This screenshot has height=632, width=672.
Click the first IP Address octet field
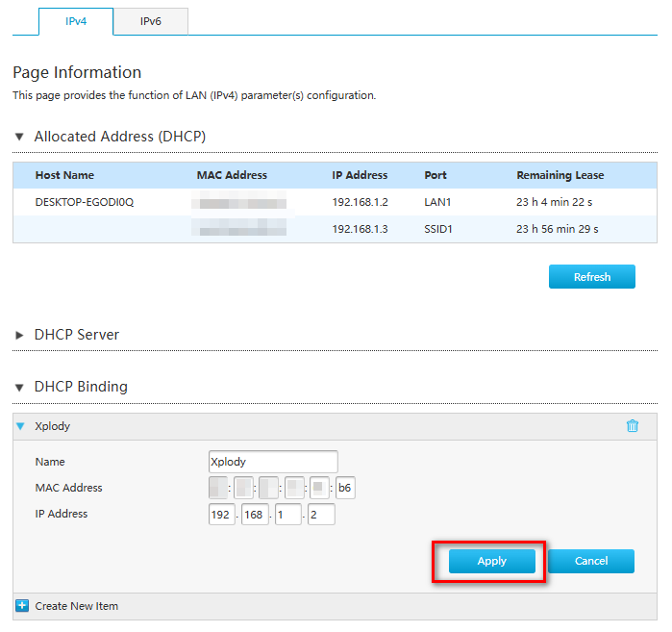pyautogui.click(x=222, y=515)
